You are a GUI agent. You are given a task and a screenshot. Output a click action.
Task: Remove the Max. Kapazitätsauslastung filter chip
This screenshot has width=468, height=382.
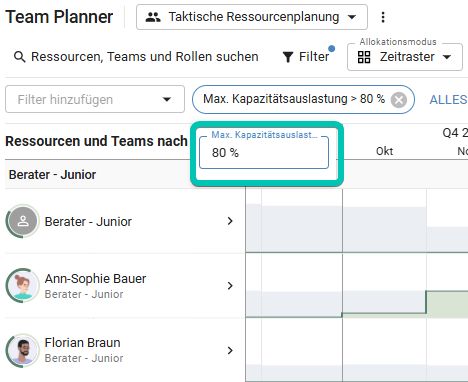399,100
